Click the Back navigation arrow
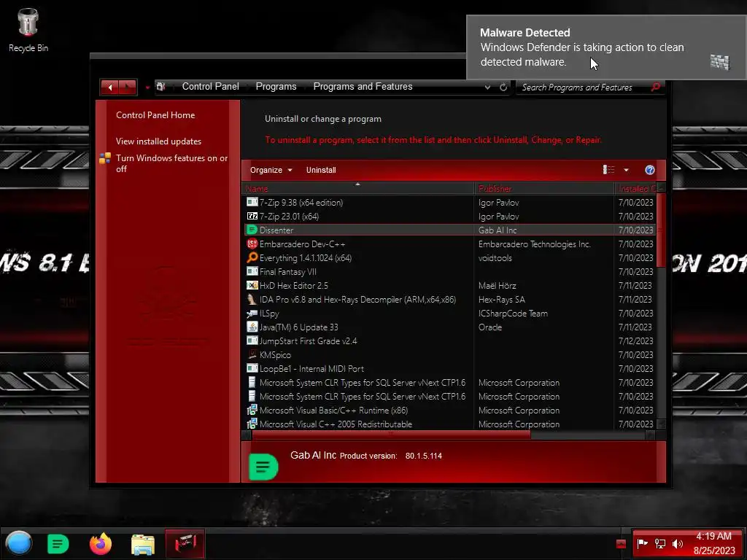Image resolution: width=747 pixels, height=560 pixels. (x=110, y=87)
